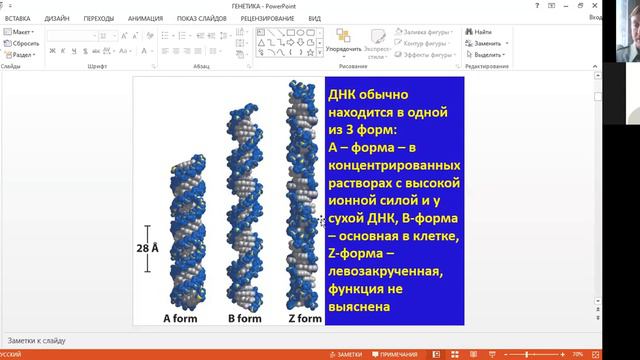The height and width of the screenshot is (360, 640).
Task: Switch to Slide Sorter view
Action: 455,354
